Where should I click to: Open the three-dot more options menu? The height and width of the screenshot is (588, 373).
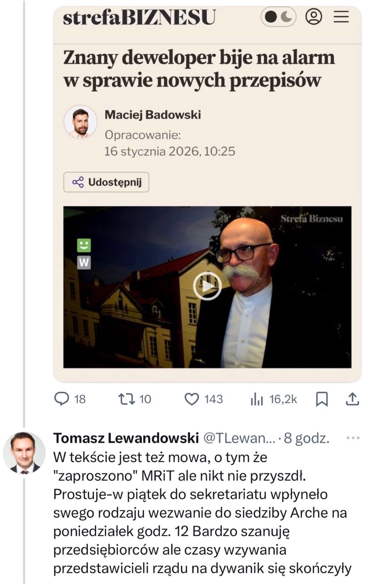click(353, 438)
